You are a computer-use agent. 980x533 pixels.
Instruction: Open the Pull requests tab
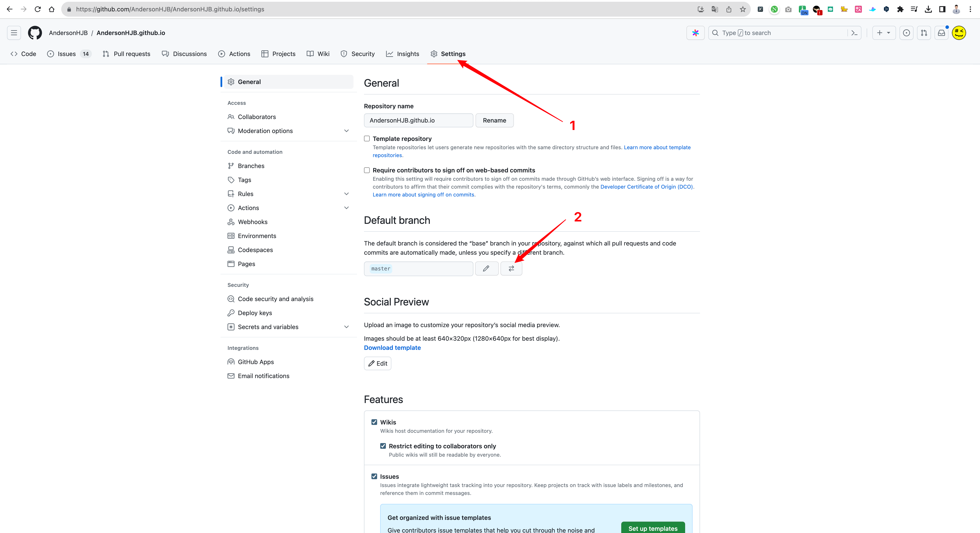point(126,54)
